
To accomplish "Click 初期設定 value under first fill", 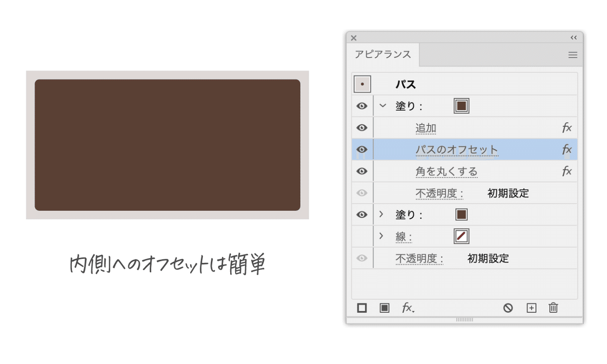I will (x=508, y=194).
